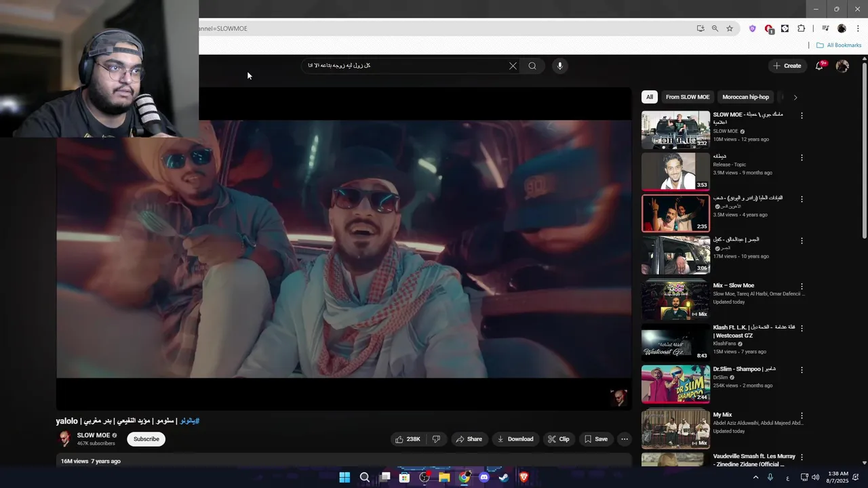Open options for the 3.5M views video
Screen dimensions: 868x488
(x=802, y=199)
